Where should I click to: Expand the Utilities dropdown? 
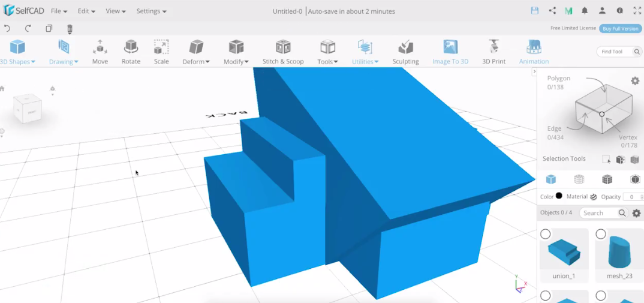[365, 52]
